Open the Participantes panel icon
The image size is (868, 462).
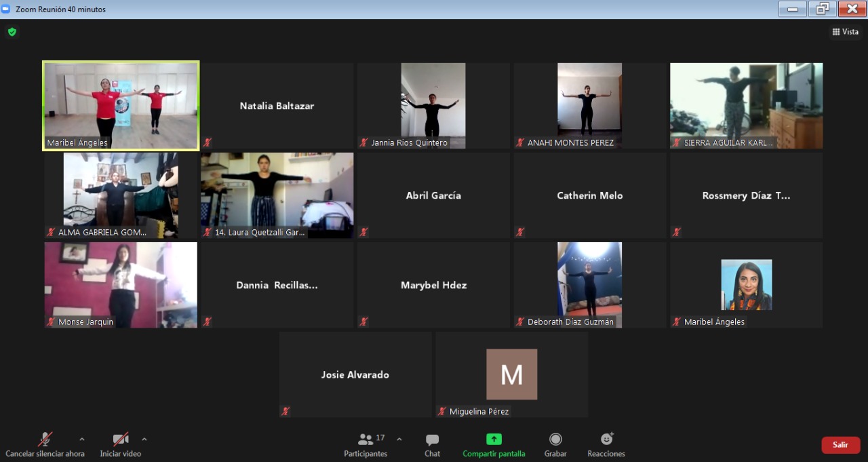366,440
